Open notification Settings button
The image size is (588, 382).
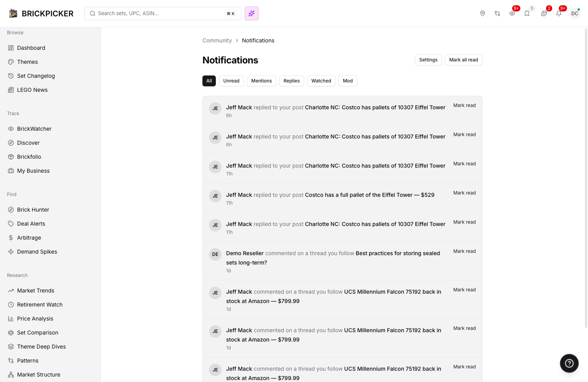click(x=428, y=60)
